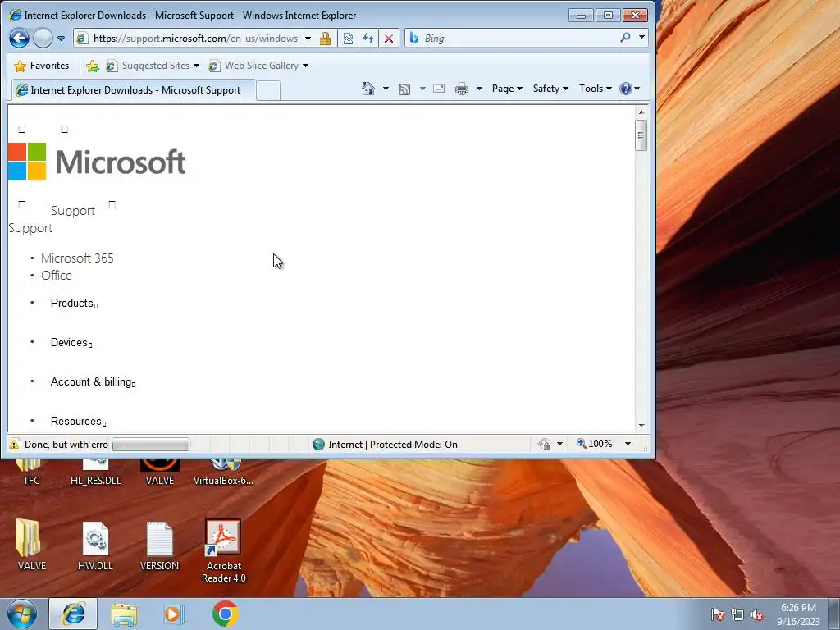The height and width of the screenshot is (630, 840).
Task: Expand the Web Slice Gallery dropdown arrow
Action: [x=305, y=66]
